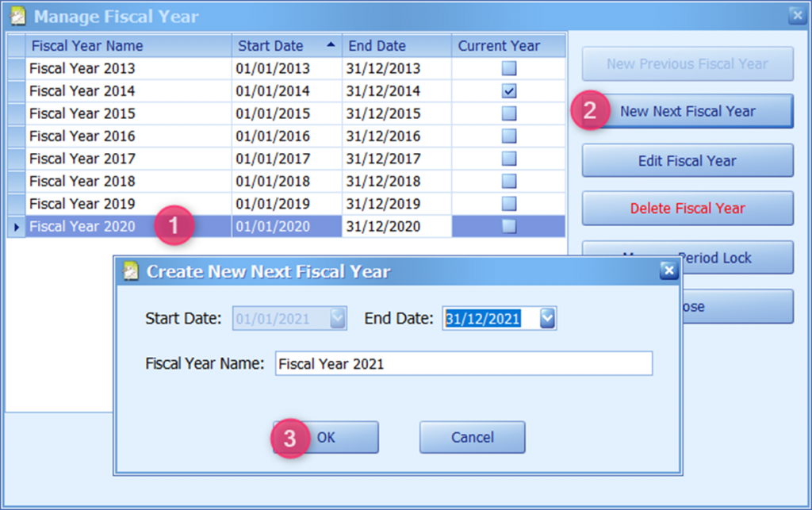The image size is (812, 510).
Task: Check Current Year box for Fiscal Year 2013
Action: click(x=509, y=68)
